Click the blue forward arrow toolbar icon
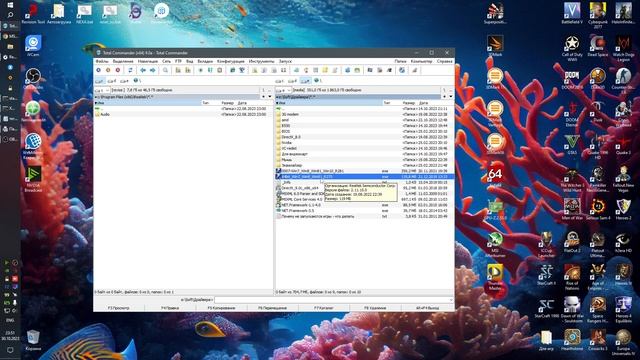The width and height of the screenshot is (640, 360). tap(153, 70)
